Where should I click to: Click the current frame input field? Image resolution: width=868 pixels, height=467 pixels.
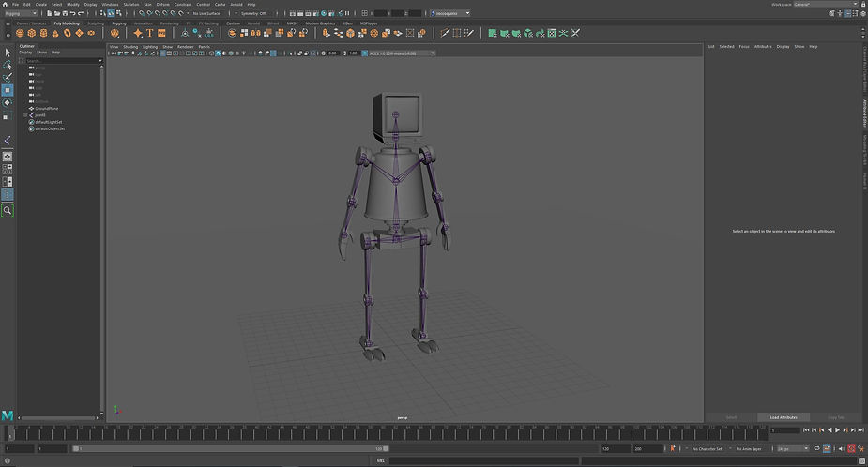(785, 429)
